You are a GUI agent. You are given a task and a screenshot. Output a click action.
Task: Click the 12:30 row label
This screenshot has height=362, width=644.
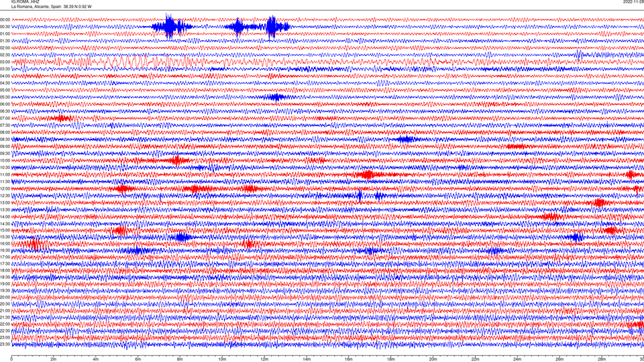click(5, 196)
